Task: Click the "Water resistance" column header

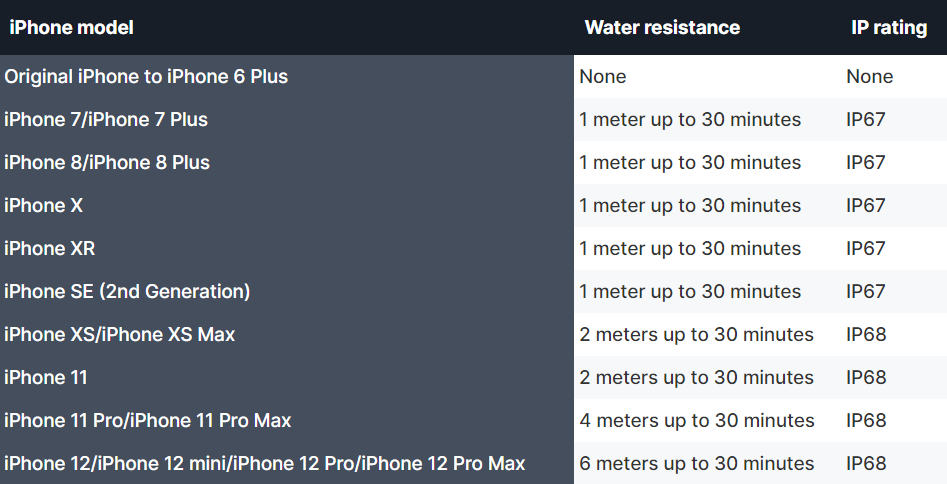Action: 662,28
